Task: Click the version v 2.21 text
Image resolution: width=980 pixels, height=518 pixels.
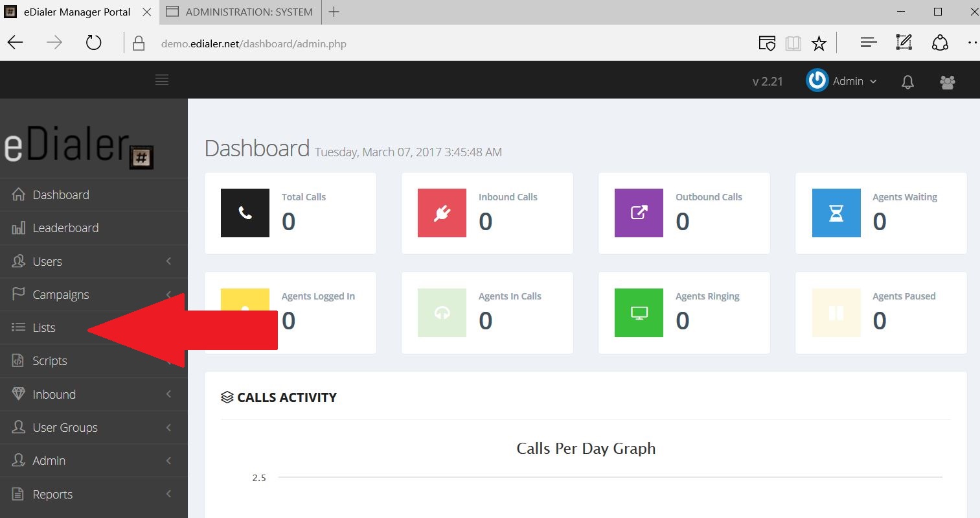Action: point(768,82)
